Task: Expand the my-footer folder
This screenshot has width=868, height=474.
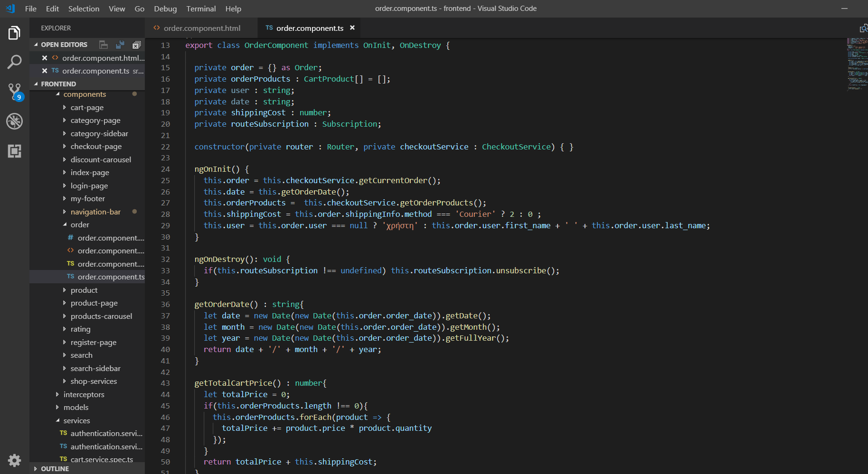Action: 87,199
